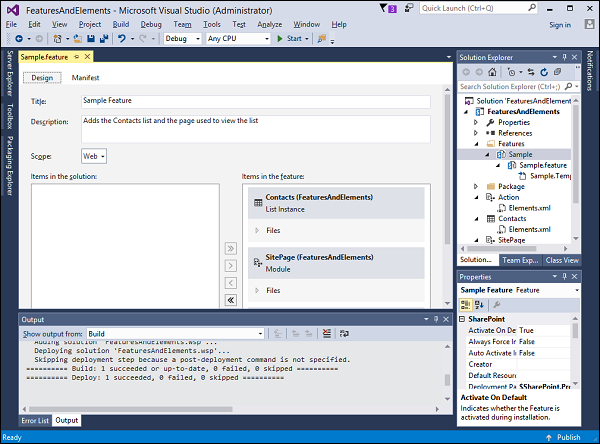Switch to the Manifest tab

point(85,77)
